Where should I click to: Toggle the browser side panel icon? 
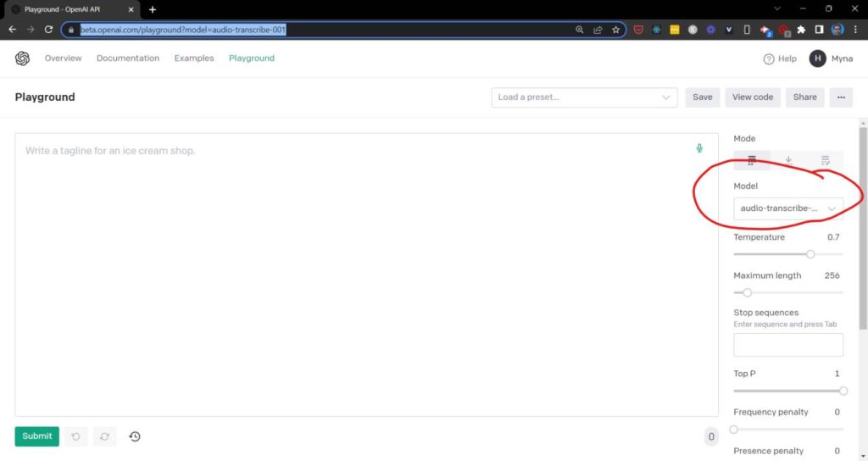click(820, 30)
